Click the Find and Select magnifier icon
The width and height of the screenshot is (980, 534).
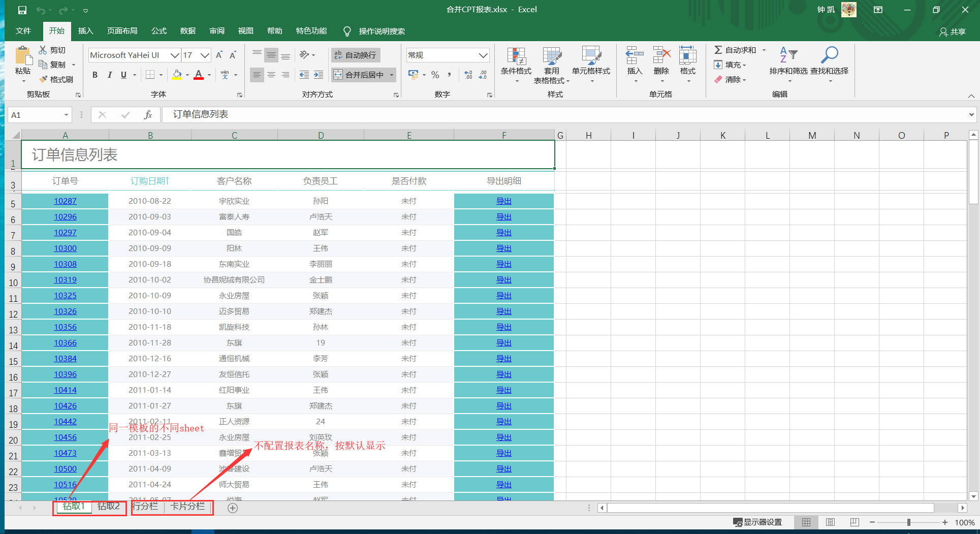click(829, 55)
